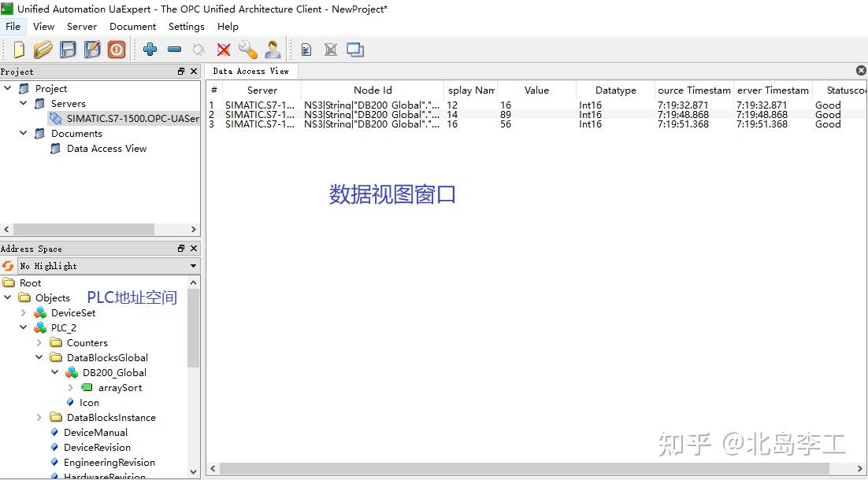Switch to the Data Access View tab
868x480 pixels.
(250, 70)
